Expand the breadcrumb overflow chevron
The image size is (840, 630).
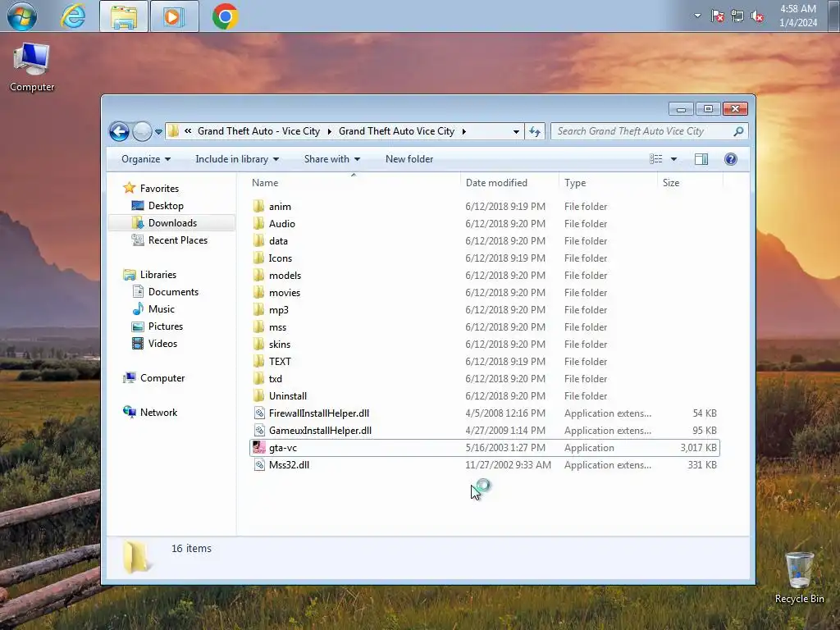pyautogui.click(x=188, y=130)
